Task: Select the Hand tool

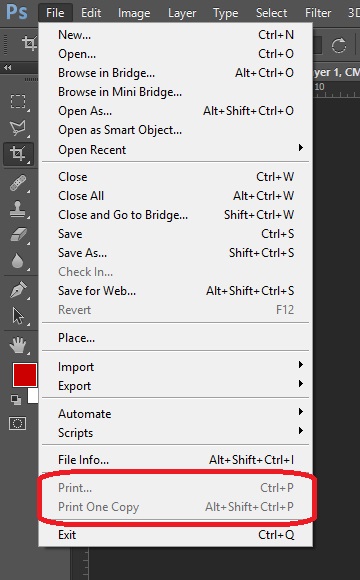Action: coord(18,345)
